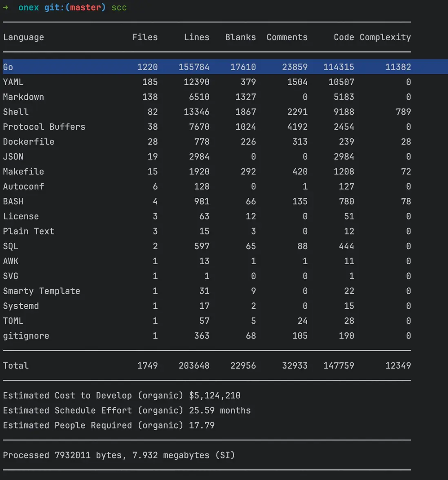Image resolution: width=448 pixels, height=480 pixels.
Task: Click the 'onex' directory name in prompt
Action: coord(29,8)
